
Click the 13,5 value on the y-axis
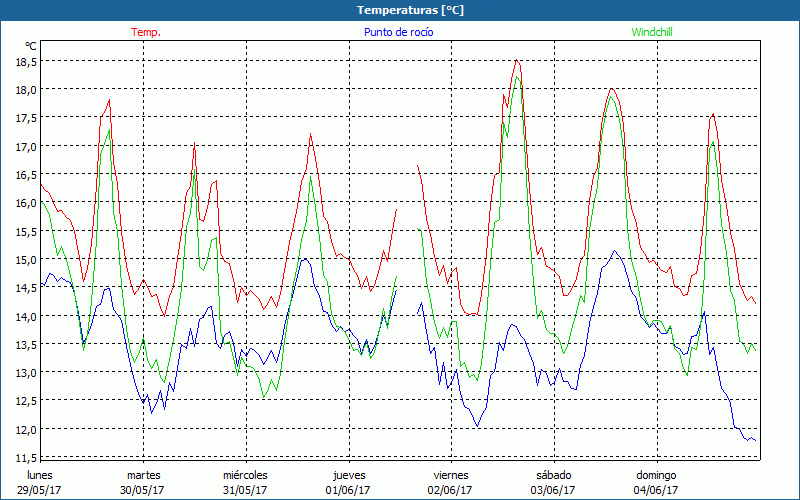(x=26, y=345)
